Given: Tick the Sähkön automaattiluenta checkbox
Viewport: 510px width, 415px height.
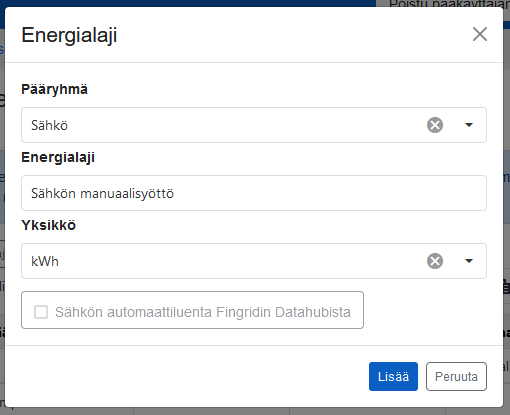Looking at the screenshot, I should click(41, 312).
